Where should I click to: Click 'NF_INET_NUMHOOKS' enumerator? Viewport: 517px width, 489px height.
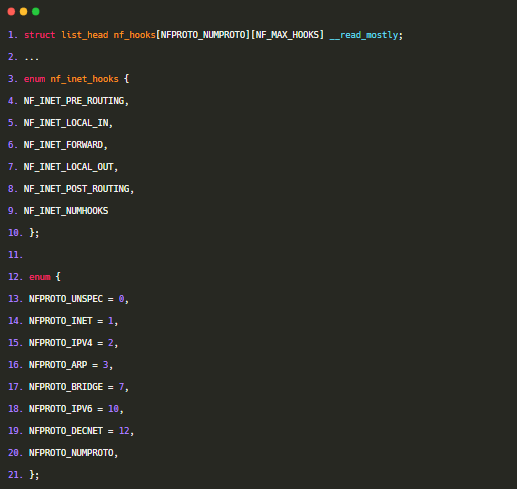click(x=66, y=211)
